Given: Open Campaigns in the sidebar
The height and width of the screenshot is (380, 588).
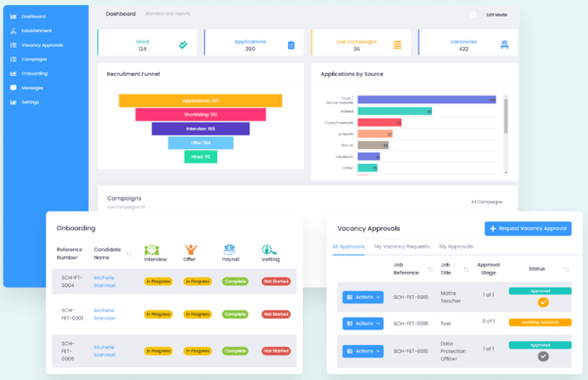Looking at the screenshot, I should 34,59.
